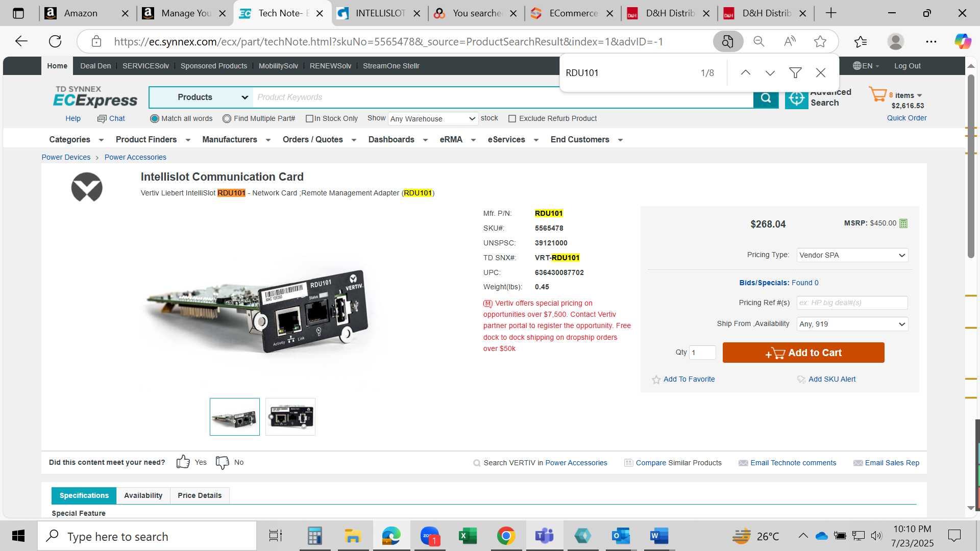The width and height of the screenshot is (980, 551).
Task: Click the Power Accessories breadcrumb link
Action: coord(135,157)
